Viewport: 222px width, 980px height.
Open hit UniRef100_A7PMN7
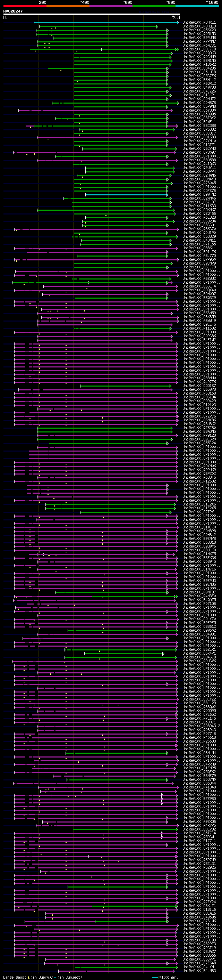click(199, 41)
